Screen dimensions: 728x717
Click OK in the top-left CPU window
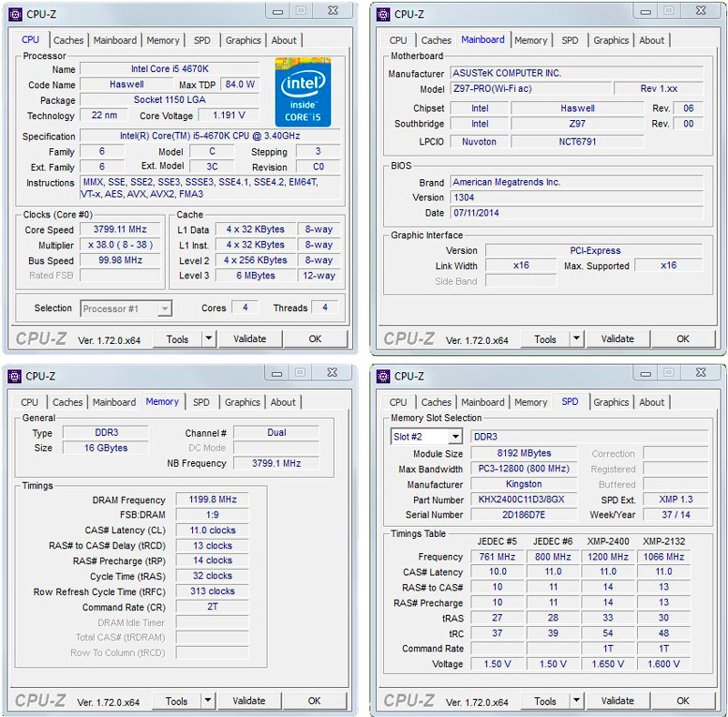315,339
